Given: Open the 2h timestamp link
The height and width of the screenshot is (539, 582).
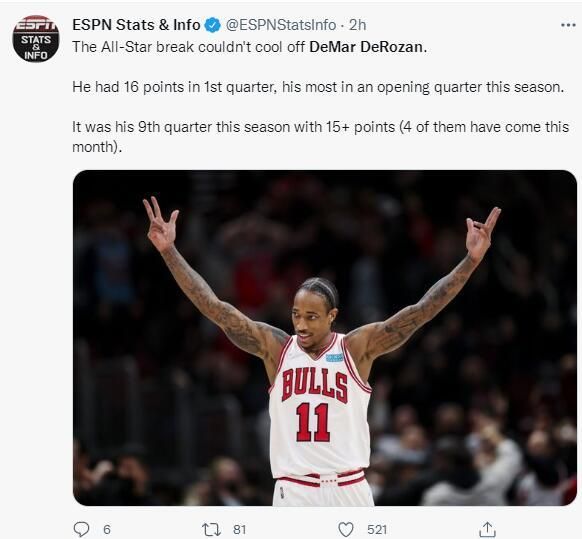Looking at the screenshot, I should [x=357, y=25].
